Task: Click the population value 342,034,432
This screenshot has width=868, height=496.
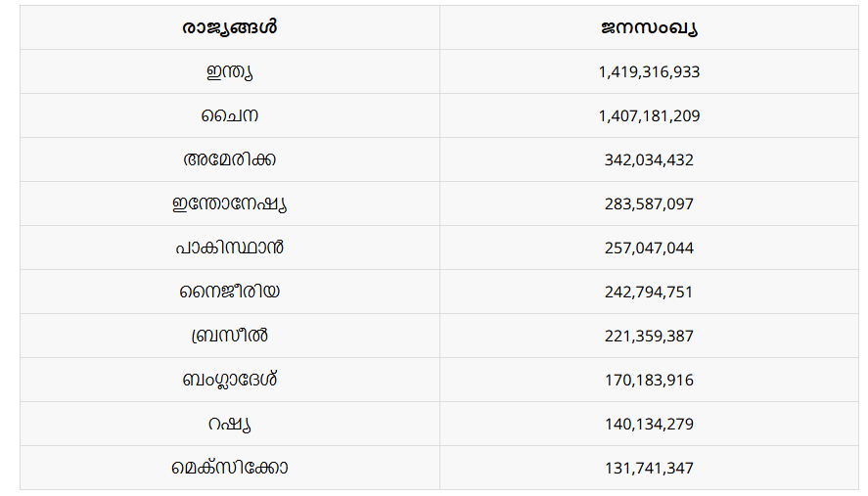Action: (649, 159)
